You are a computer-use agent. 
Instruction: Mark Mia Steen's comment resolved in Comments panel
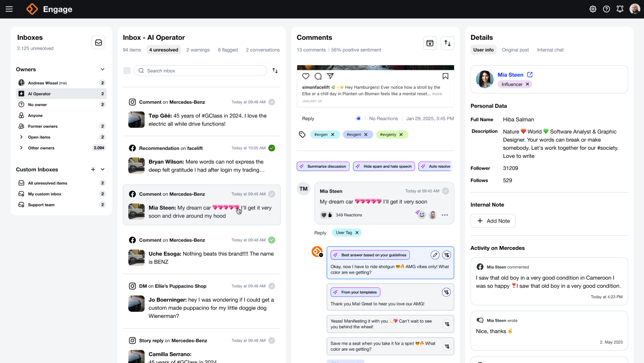coord(446,191)
